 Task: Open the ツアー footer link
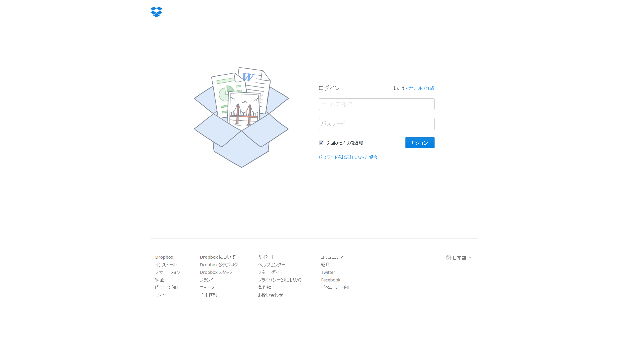[161, 295]
